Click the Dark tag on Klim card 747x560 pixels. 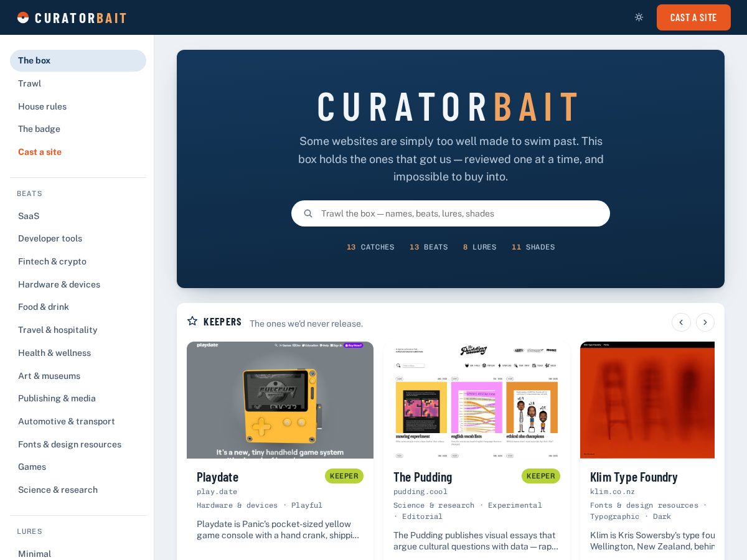tap(662, 516)
